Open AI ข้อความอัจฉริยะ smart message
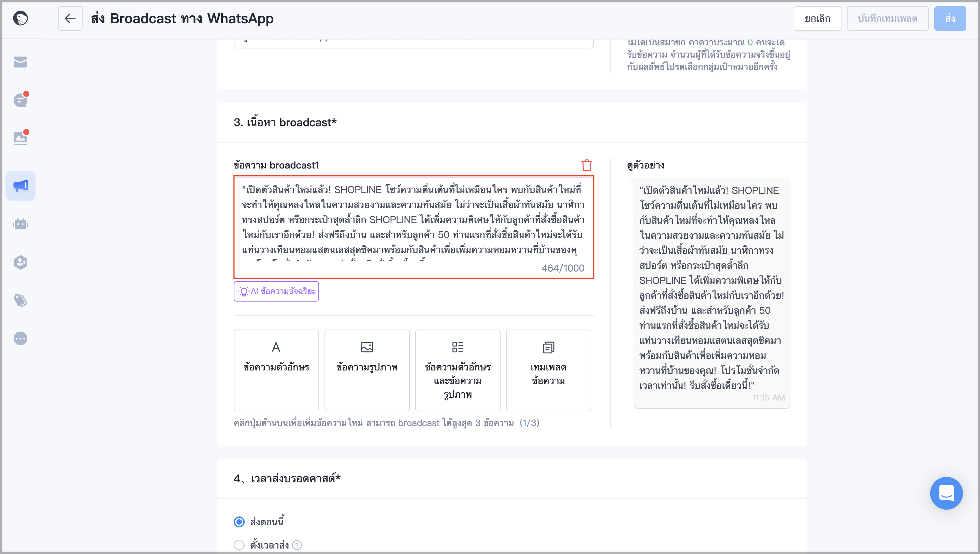The height and width of the screenshot is (554, 980). coord(276,291)
